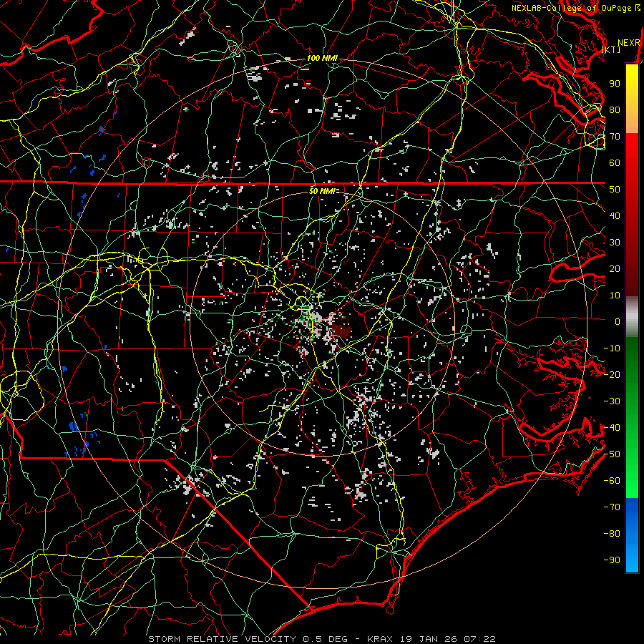Click the -40 value on the velocity scale

tap(612, 428)
